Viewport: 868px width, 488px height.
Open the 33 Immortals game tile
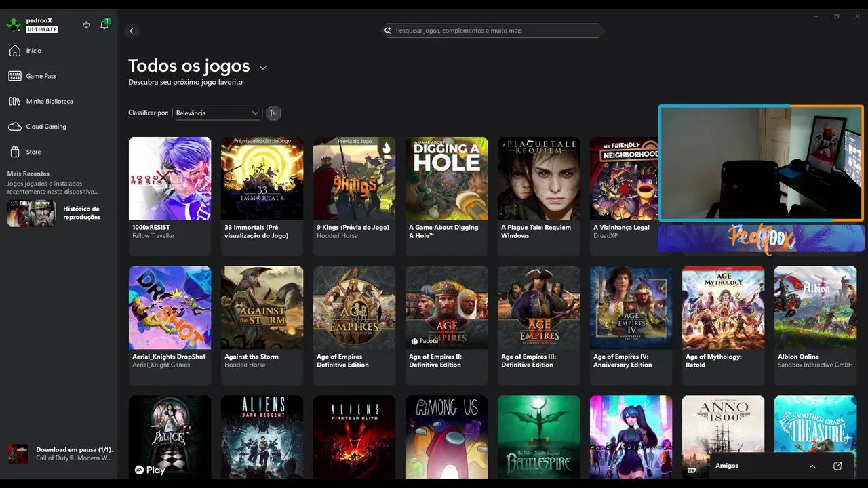tap(262, 196)
